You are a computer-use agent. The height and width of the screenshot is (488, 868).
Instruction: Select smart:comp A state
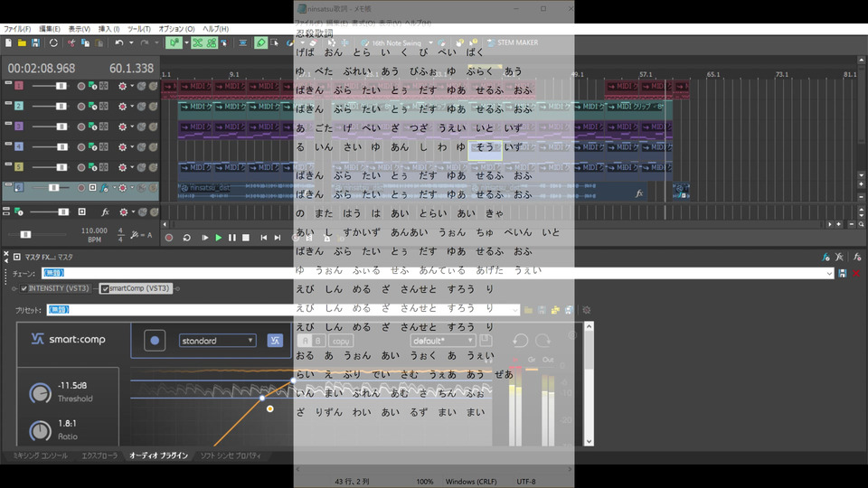[x=305, y=341]
